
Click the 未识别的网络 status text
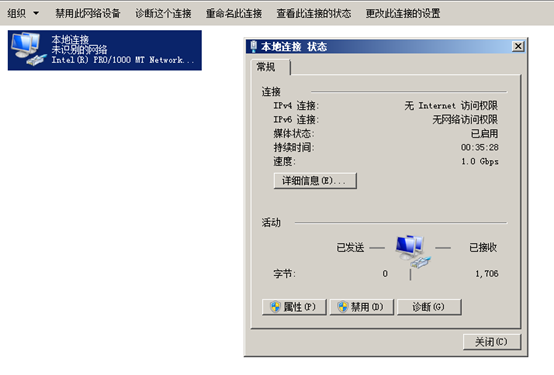(x=79, y=49)
